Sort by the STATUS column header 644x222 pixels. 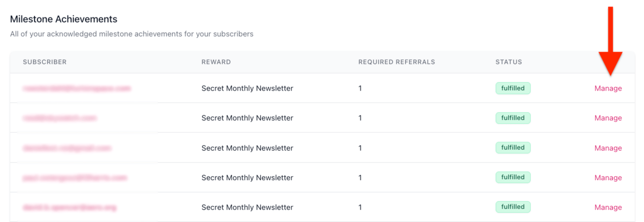click(x=509, y=62)
